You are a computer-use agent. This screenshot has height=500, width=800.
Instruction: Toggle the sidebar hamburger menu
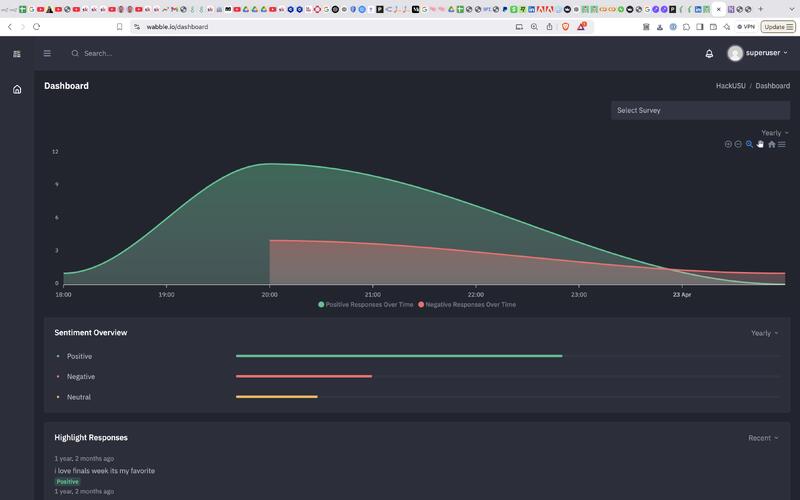pos(47,53)
